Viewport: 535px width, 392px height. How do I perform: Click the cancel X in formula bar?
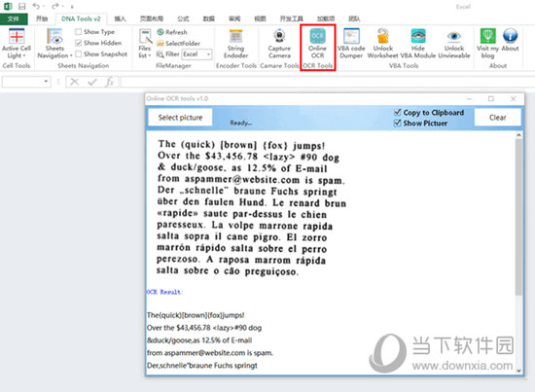click(x=74, y=82)
